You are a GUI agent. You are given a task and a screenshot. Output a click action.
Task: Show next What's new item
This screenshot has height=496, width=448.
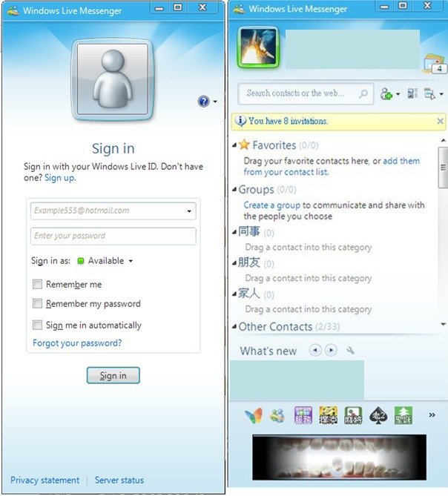tap(331, 350)
